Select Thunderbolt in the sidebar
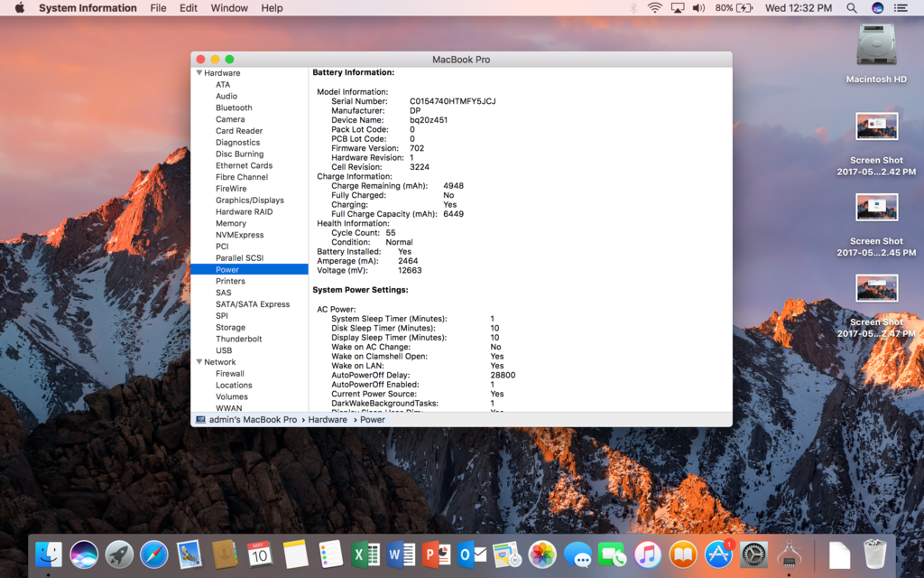This screenshot has height=578, width=924. (x=238, y=339)
